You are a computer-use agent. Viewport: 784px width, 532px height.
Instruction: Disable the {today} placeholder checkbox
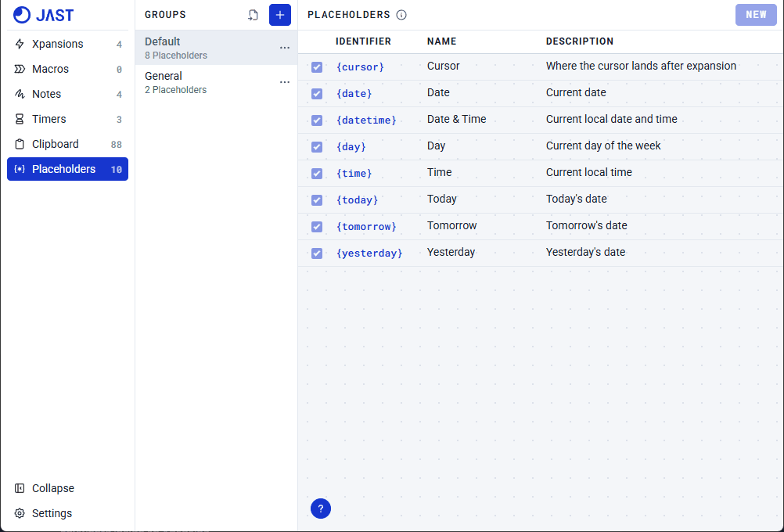[317, 200]
